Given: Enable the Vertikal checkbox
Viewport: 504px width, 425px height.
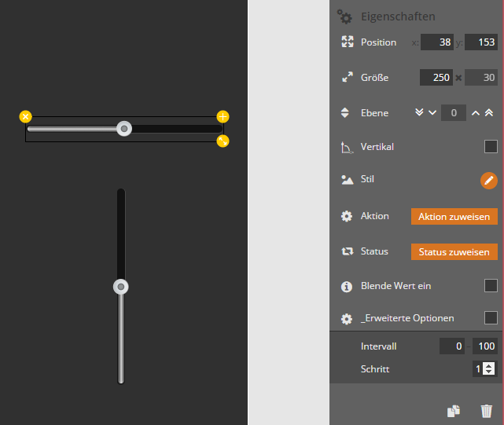Looking at the screenshot, I should coord(491,147).
